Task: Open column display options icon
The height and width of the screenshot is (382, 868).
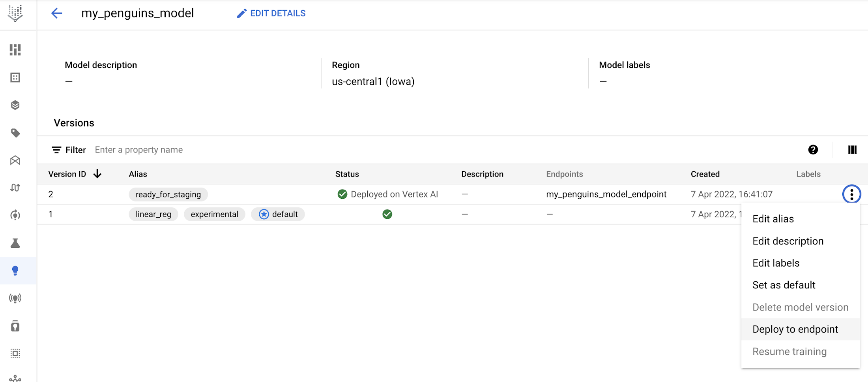Action: [x=852, y=150]
